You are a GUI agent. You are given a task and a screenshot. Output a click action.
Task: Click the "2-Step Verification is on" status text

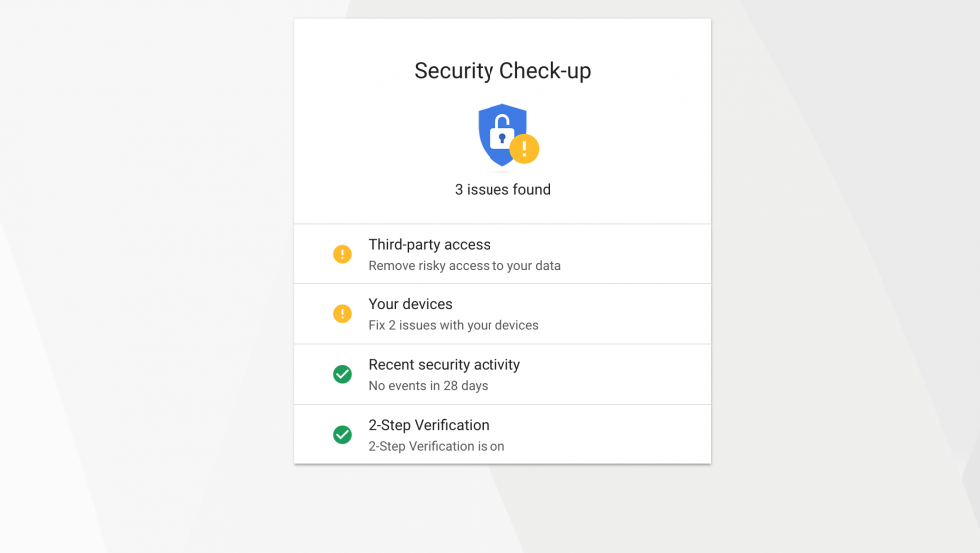point(436,446)
